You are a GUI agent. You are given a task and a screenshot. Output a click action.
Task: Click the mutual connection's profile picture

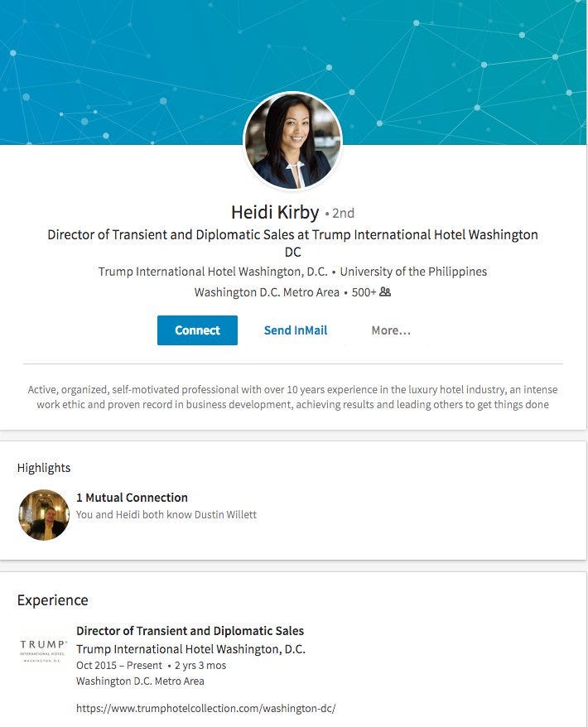44,515
